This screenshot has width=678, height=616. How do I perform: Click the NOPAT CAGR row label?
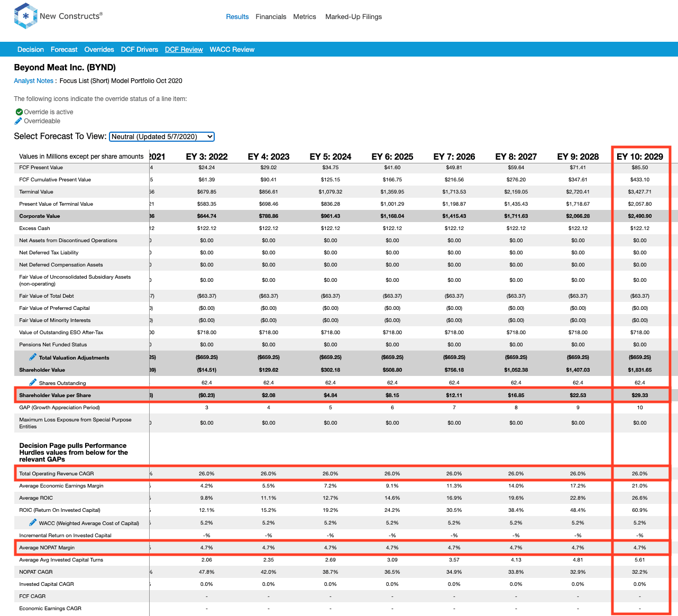[36, 572]
